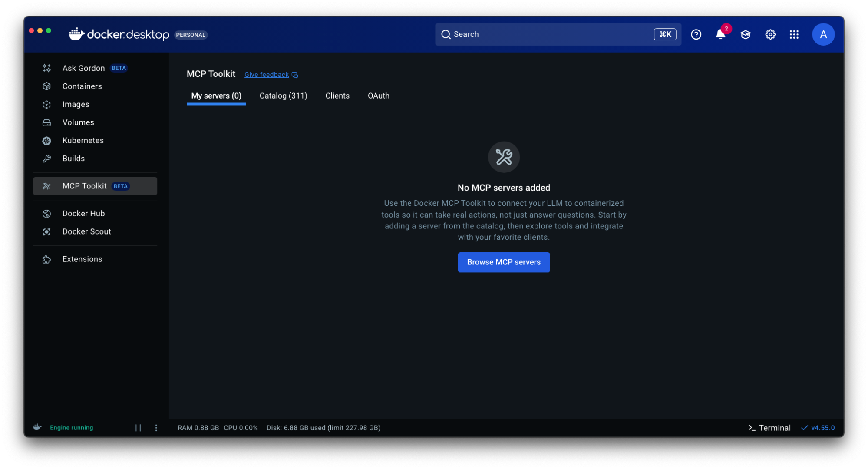Switch to the Catalog tab
The image size is (868, 469).
click(x=283, y=96)
